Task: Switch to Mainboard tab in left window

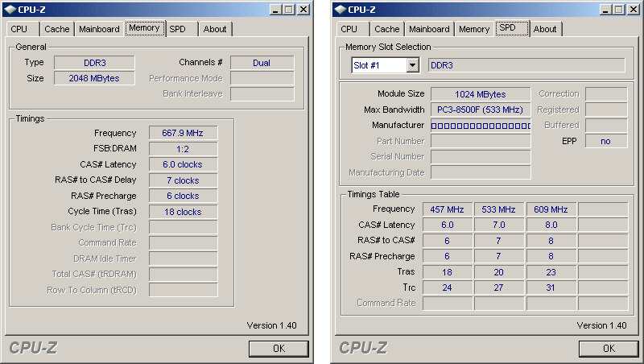Action: click(99, 29)
